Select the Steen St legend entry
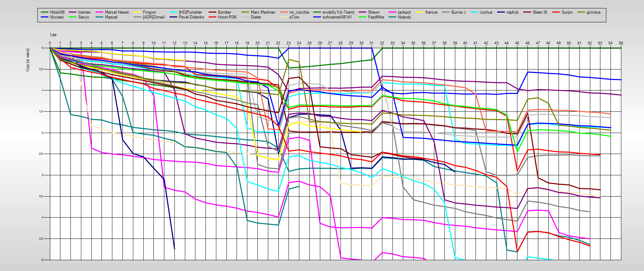The image size is (644, 271). [x=540, y=12]
